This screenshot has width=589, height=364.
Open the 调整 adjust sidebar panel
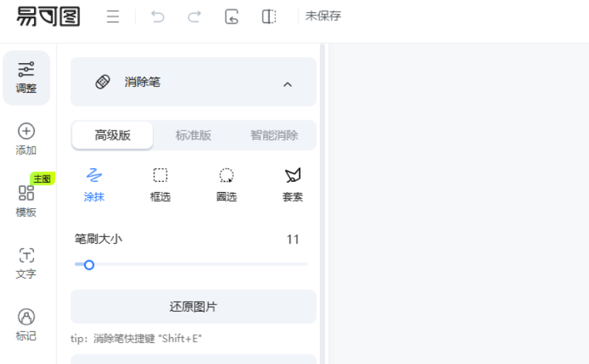(26, 78)
